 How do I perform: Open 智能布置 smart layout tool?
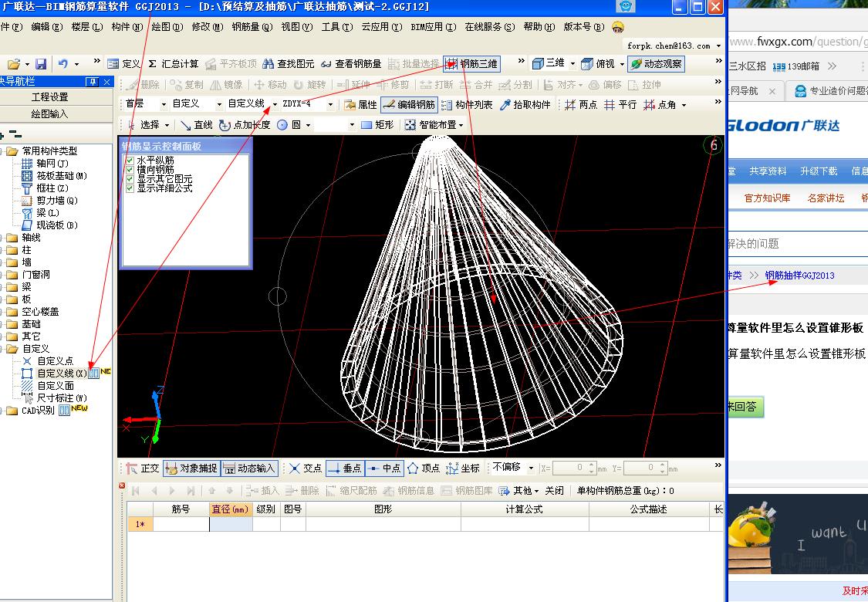tap(434, 125)
